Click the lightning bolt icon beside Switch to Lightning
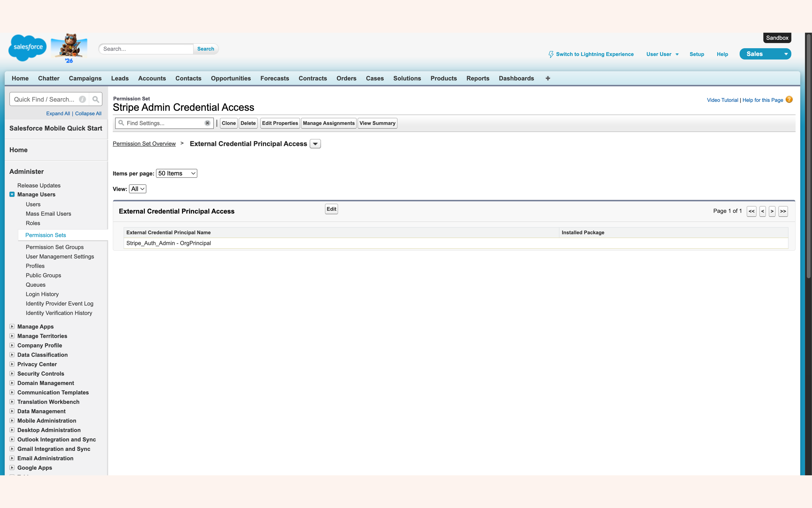The height and width of the screenshot is (508, 812). click(551, 54)
